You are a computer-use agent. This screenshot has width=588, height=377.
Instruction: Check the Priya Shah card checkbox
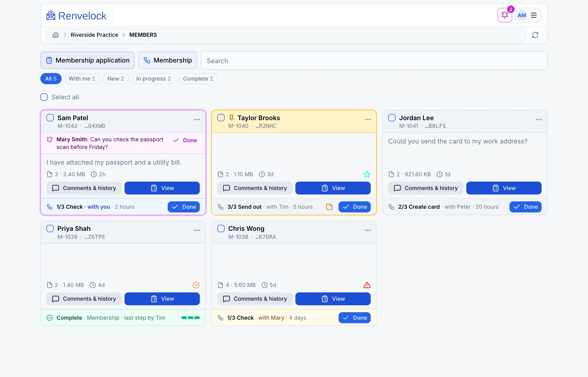(x=50, y=228)
